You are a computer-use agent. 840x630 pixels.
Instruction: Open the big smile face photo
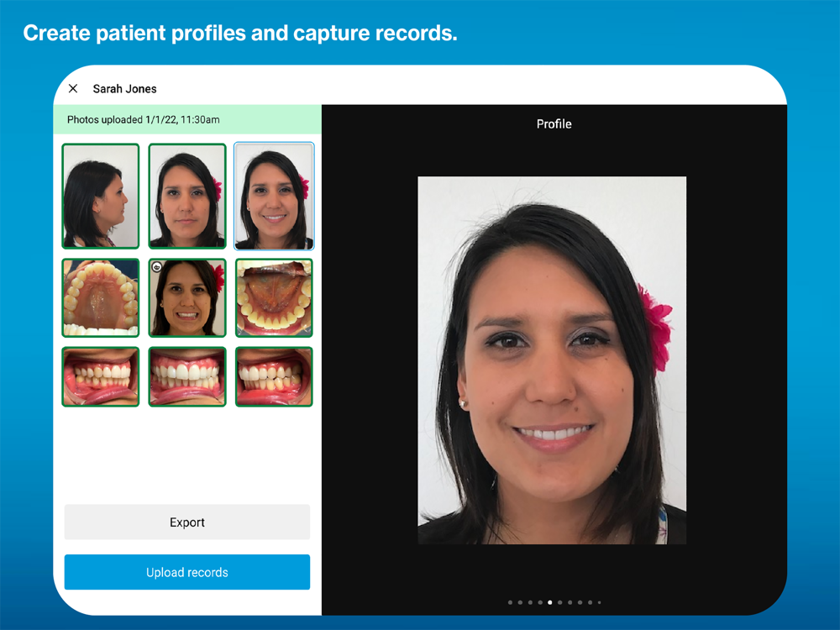(x=187, y=298)
